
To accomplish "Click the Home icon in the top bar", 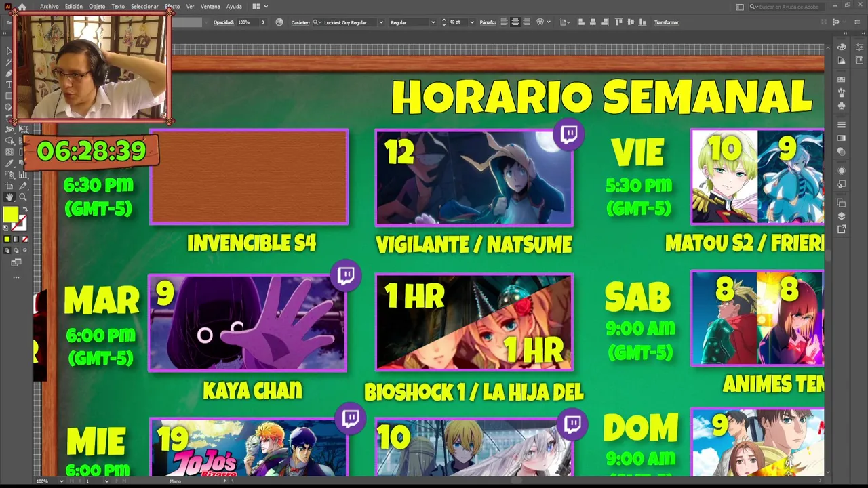I will pyautogui.click(x=22, y=6).
